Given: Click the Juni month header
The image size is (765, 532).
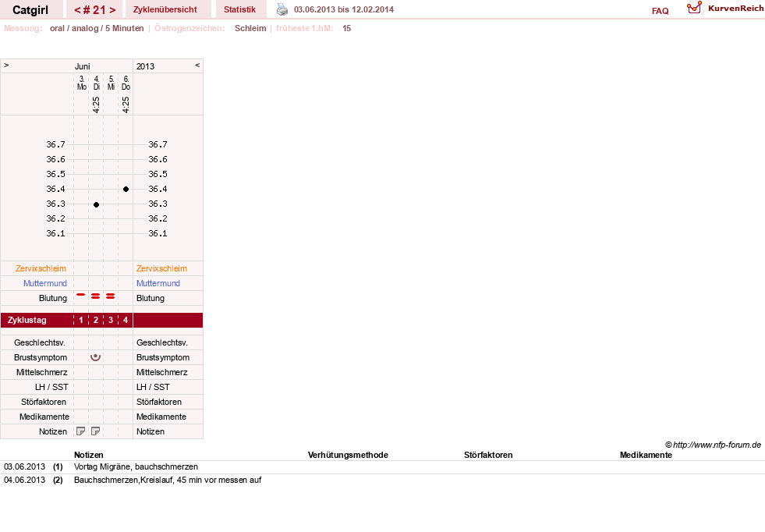Looking at the screenshot, I should tap(82, 66).
